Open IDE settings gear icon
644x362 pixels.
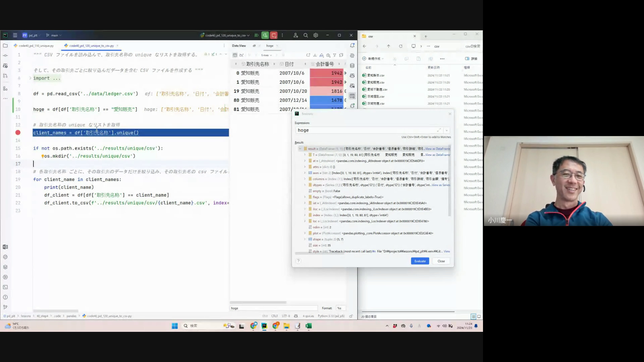point(316,35)
